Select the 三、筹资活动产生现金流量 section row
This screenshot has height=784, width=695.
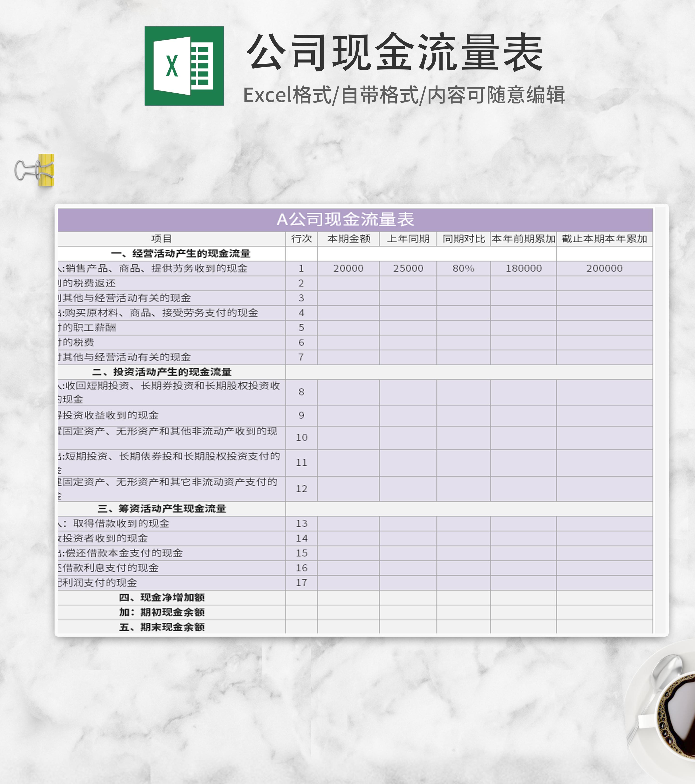coord(162,509)
